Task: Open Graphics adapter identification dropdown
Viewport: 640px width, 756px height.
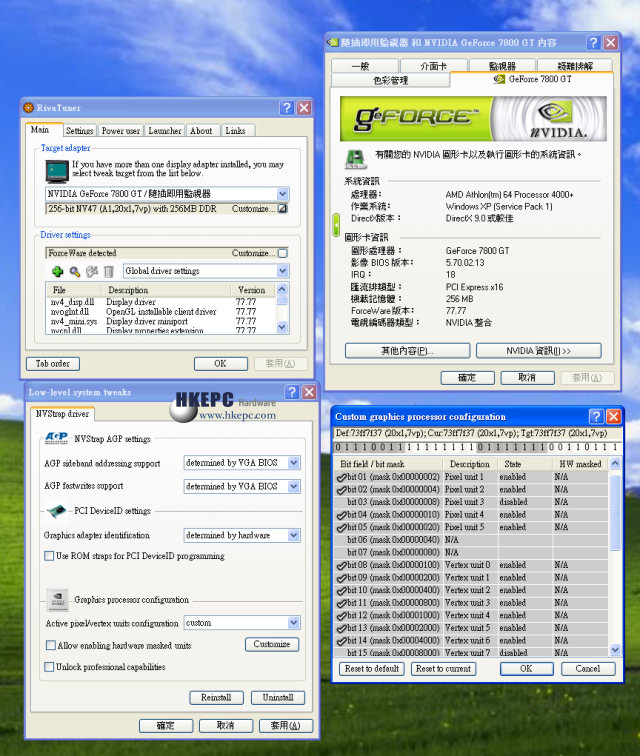Action: coord(294,535)
